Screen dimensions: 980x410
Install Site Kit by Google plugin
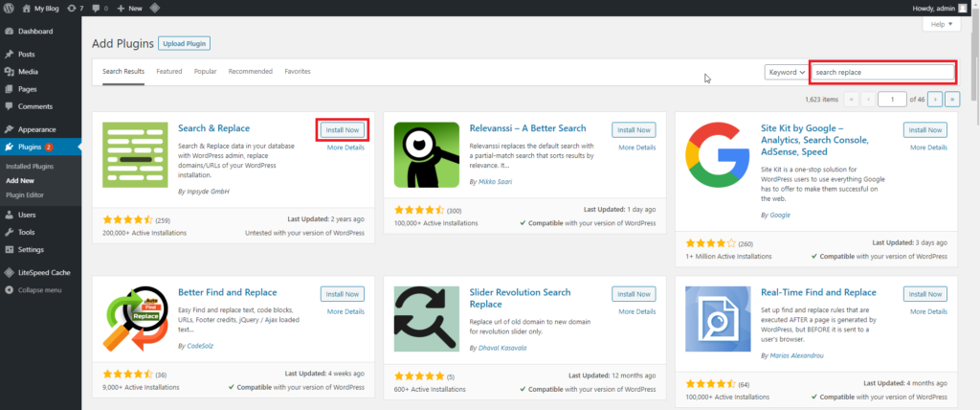click(925, 129)
